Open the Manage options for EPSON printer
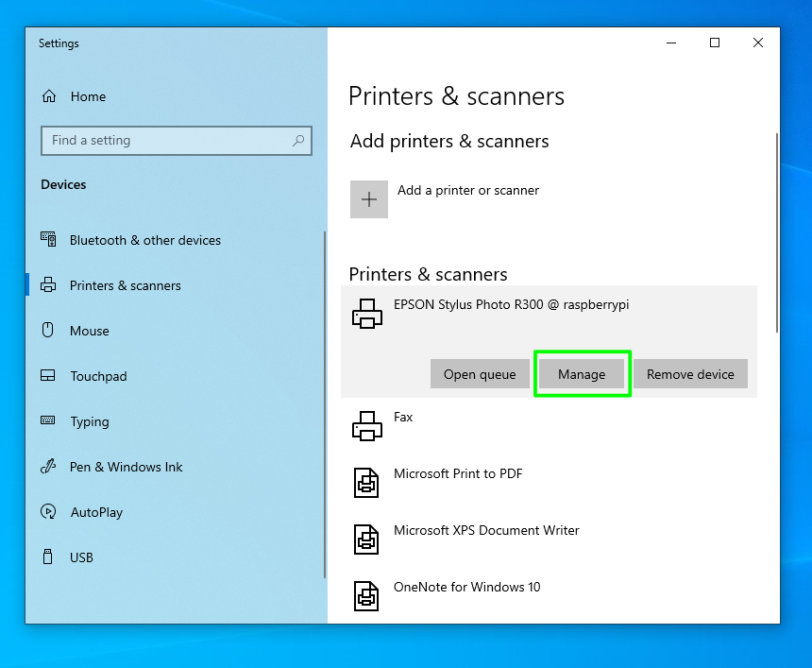The height and width of the screenshot is (668, 812). click(582, 373)
